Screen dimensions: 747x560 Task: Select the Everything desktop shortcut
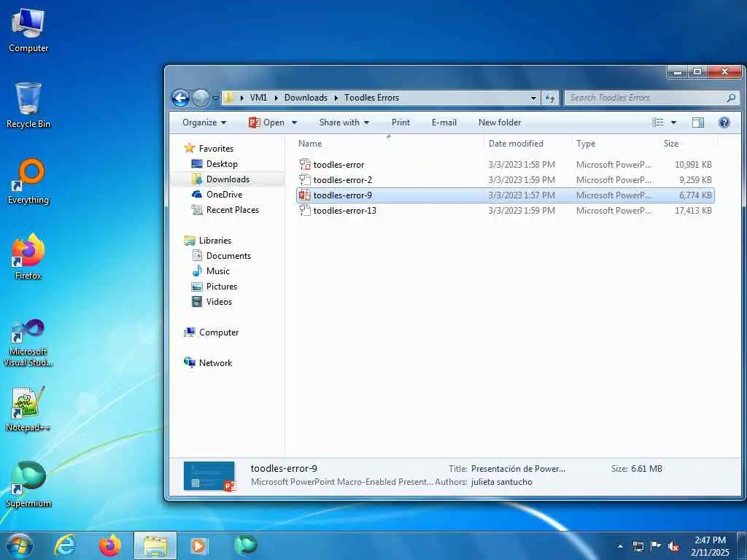[x=28, y=182]
